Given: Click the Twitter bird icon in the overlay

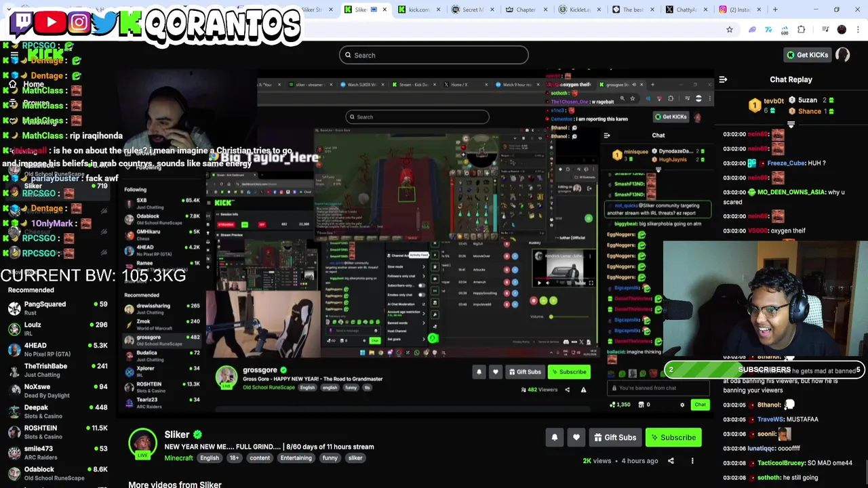Looking at the screenshot, I should click(104, 22).
